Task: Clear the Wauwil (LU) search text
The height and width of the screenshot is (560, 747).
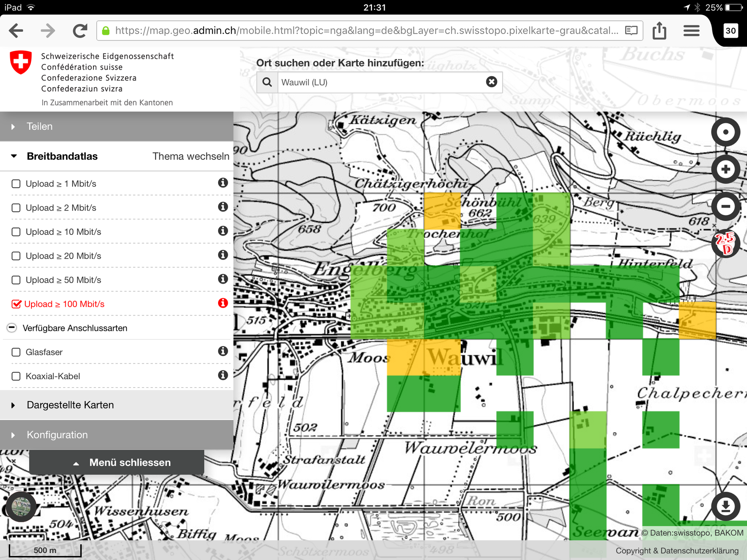Action: click(x=492, y=82)
